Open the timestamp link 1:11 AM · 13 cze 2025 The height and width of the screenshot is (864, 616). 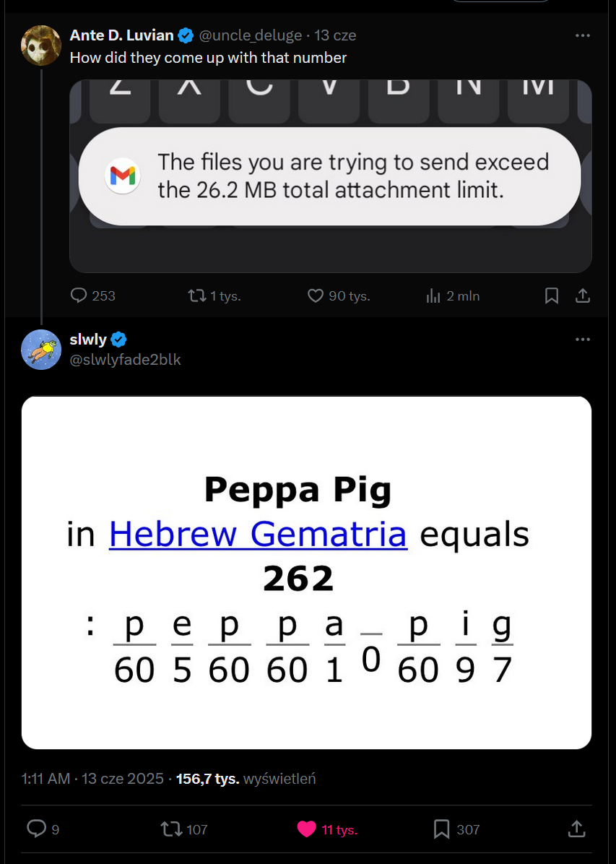tap(90, 778)
